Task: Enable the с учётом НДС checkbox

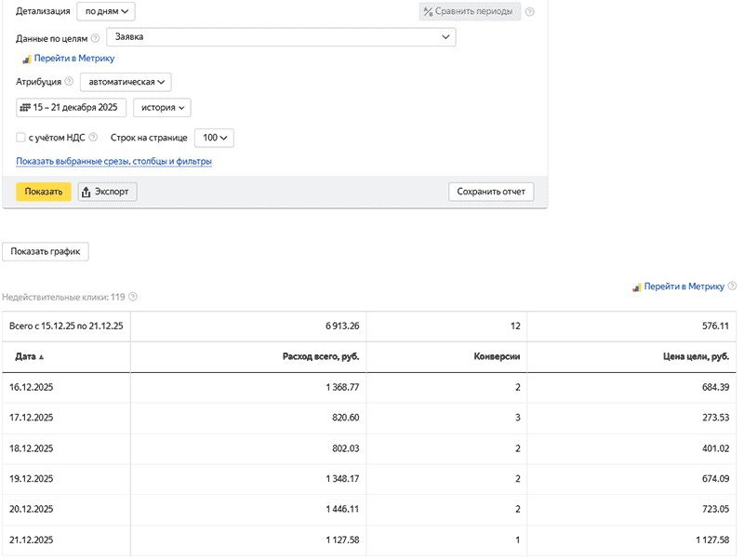Action: 21,138
